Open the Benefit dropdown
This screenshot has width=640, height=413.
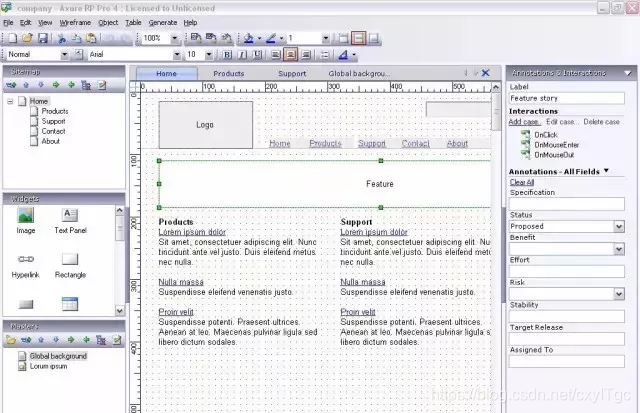click(619, 249)
